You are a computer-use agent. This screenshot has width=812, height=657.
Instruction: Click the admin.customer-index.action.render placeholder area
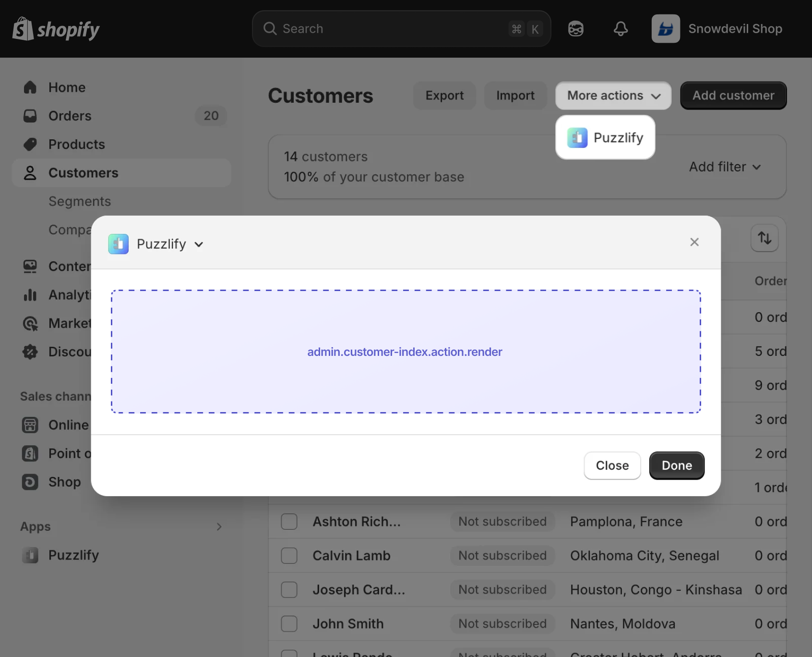click(x=406, y=352)
